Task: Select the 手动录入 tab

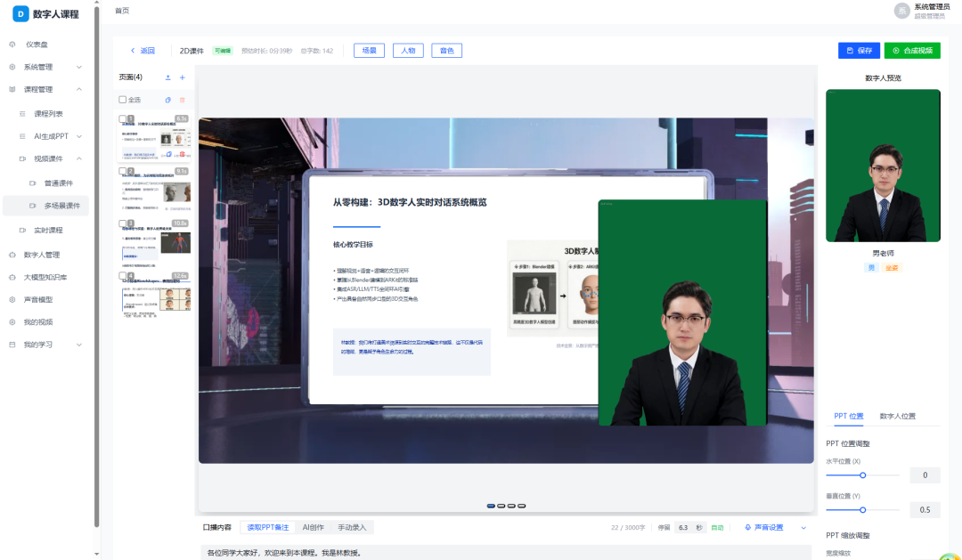Action: click(352, 527)
